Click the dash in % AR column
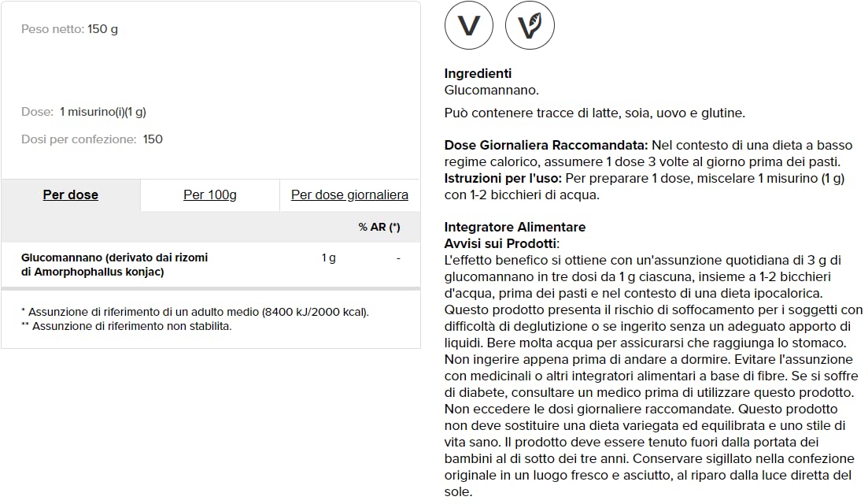Viewport: 868px width, 504px height. pos(398,258)
